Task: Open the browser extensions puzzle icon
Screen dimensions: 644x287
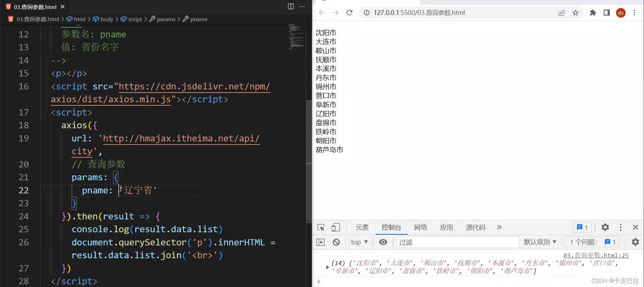Action: [x=593, y=13]
